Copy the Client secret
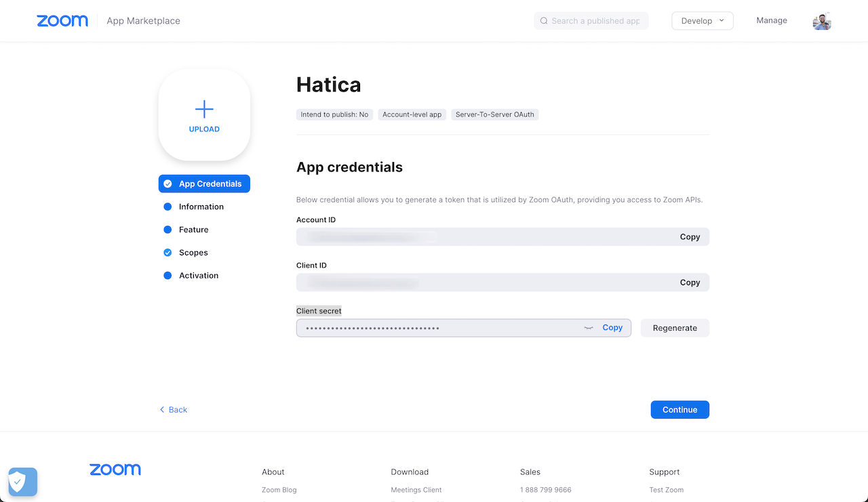The width and height of the screenshot is (868, 502). pyautogui.click(x=612, y=328)
